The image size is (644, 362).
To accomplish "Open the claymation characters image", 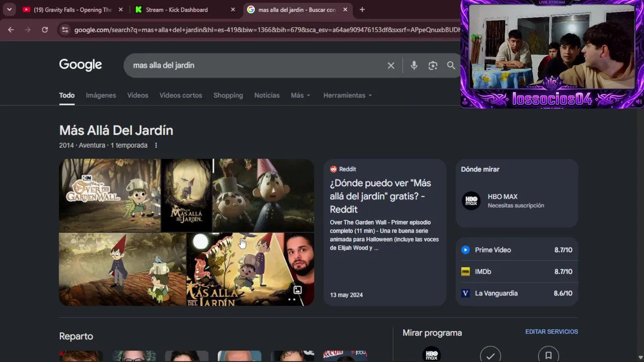I will coord(263,195).
